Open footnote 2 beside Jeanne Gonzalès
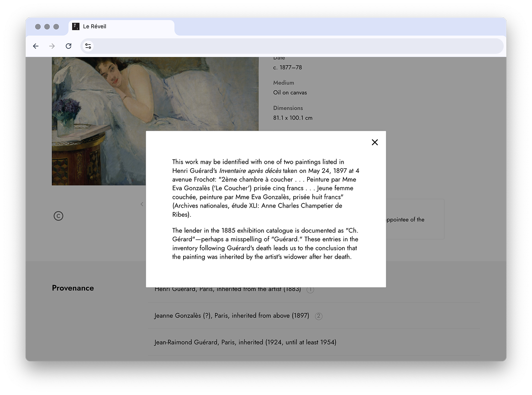532x395 pixels. click(319, 316)
